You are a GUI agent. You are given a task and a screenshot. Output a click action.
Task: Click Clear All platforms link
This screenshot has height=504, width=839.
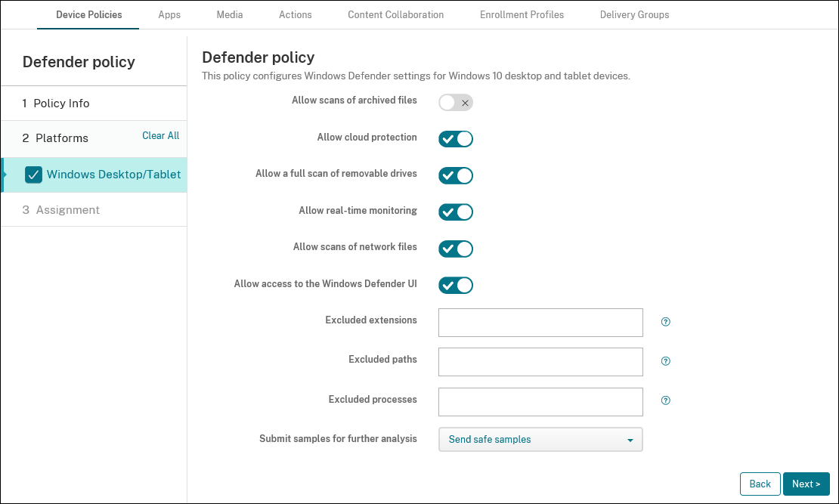(x=160, y=136)
